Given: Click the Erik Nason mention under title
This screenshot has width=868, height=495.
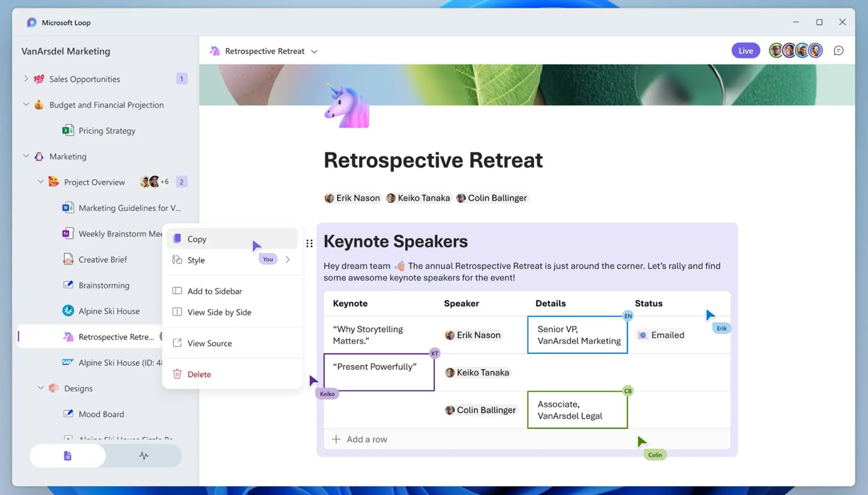Looking at the screenshot, I should [x=352, y=198].
